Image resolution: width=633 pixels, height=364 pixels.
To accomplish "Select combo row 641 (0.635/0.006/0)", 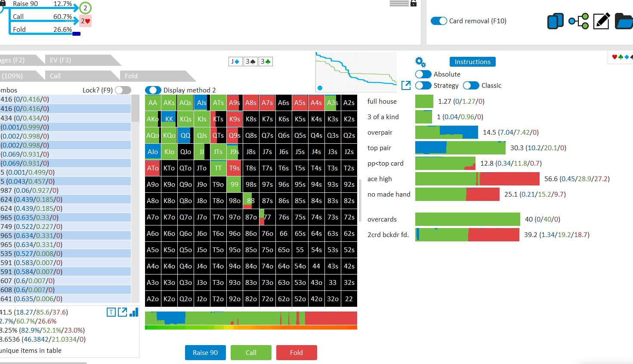I will pyautogui.click(x=65, y=299).
